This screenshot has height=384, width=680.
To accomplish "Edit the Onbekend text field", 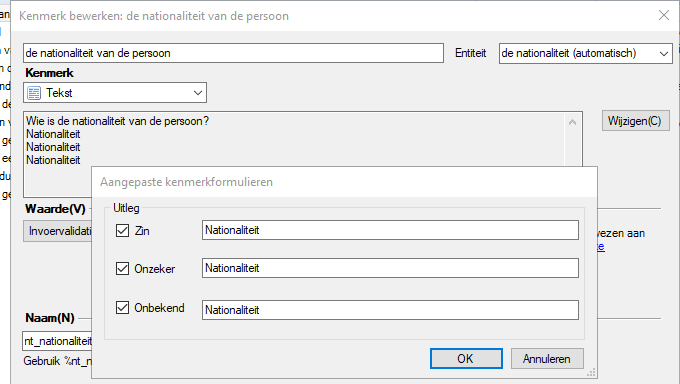I will pos(390,310).
